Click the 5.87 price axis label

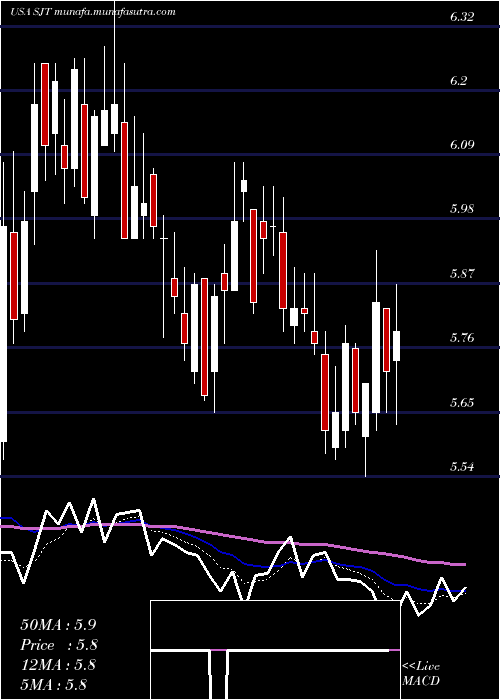(x=462, y=273)
